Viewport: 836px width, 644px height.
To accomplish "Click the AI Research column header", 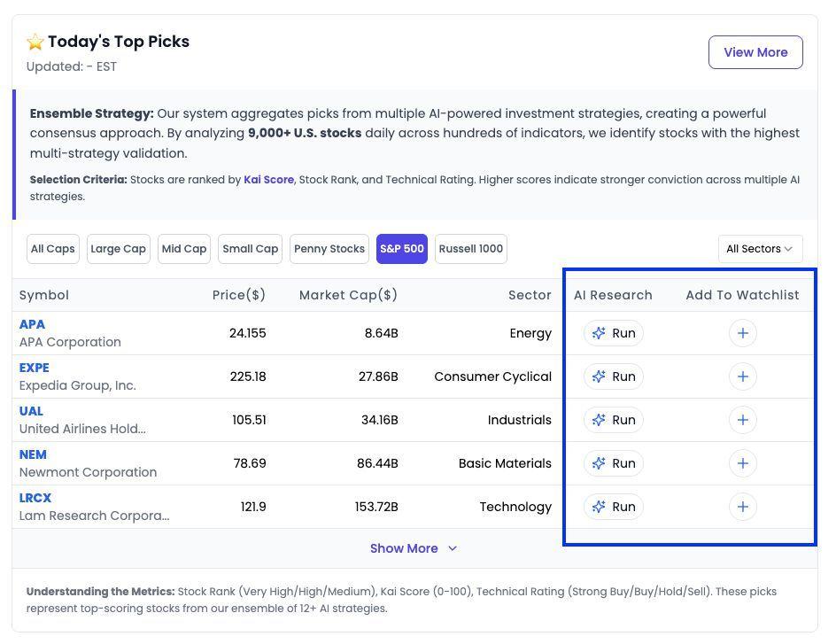I will pos(613,295).
